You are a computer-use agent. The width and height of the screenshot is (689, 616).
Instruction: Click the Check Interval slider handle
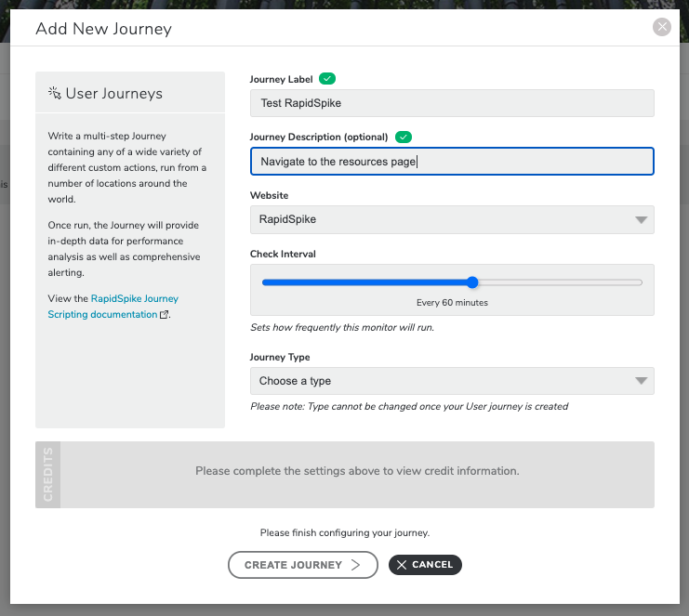[472, 282]
